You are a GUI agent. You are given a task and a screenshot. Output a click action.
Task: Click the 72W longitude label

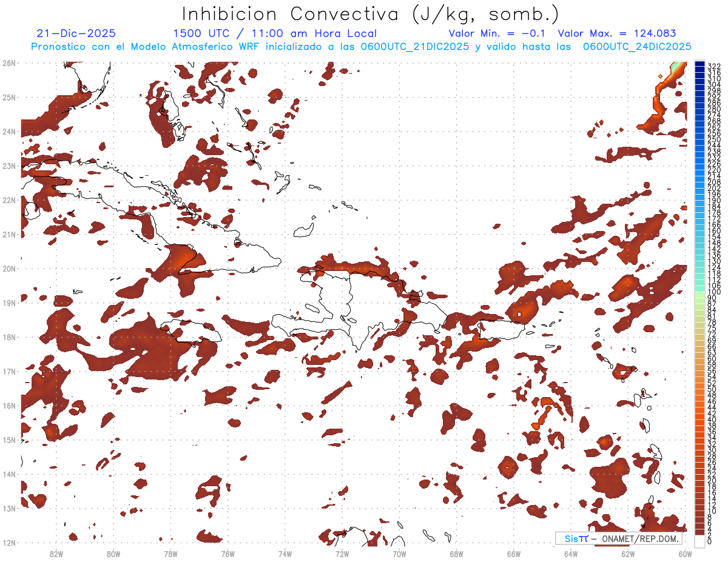[x=342, y=553]
